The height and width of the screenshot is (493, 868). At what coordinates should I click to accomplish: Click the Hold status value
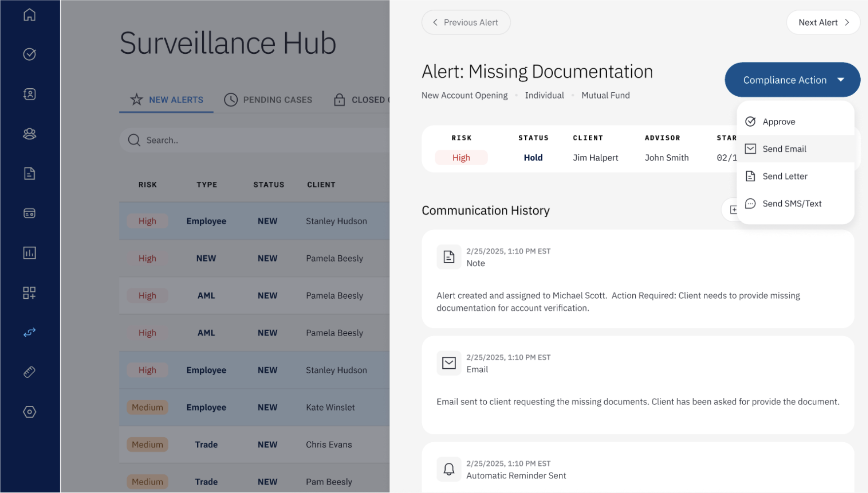coord(533,158)
